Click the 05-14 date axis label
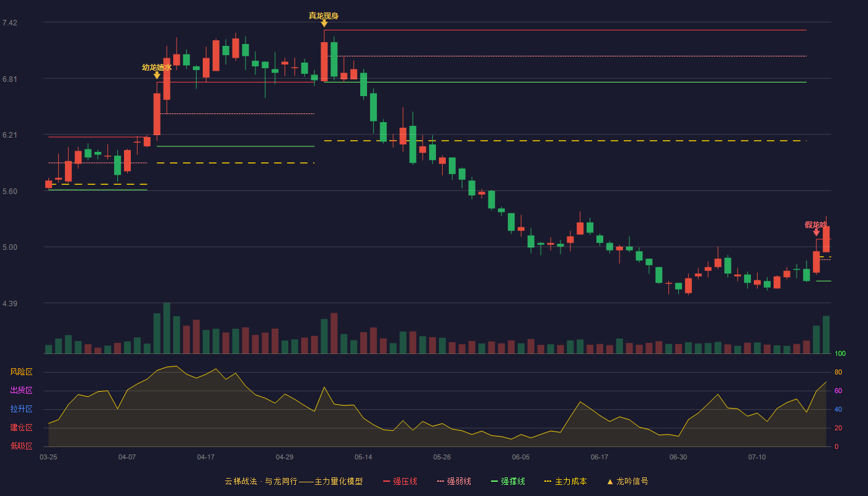868x496 pixels. 363,457
